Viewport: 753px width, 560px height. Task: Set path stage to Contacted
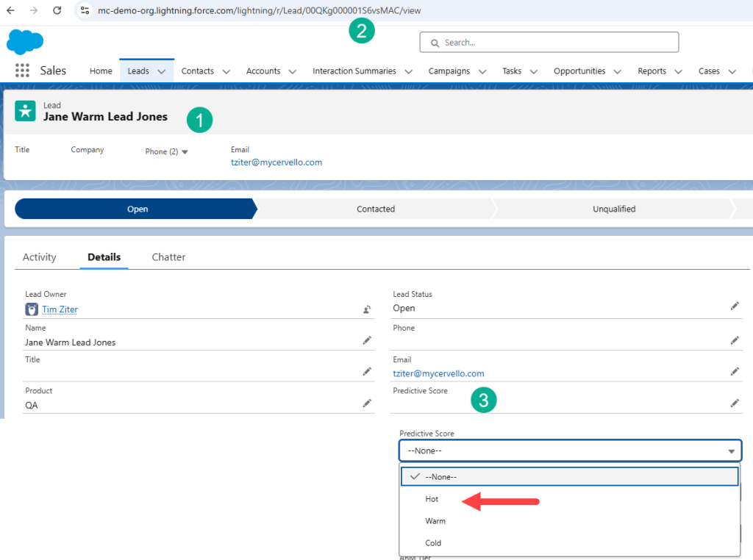376,209
